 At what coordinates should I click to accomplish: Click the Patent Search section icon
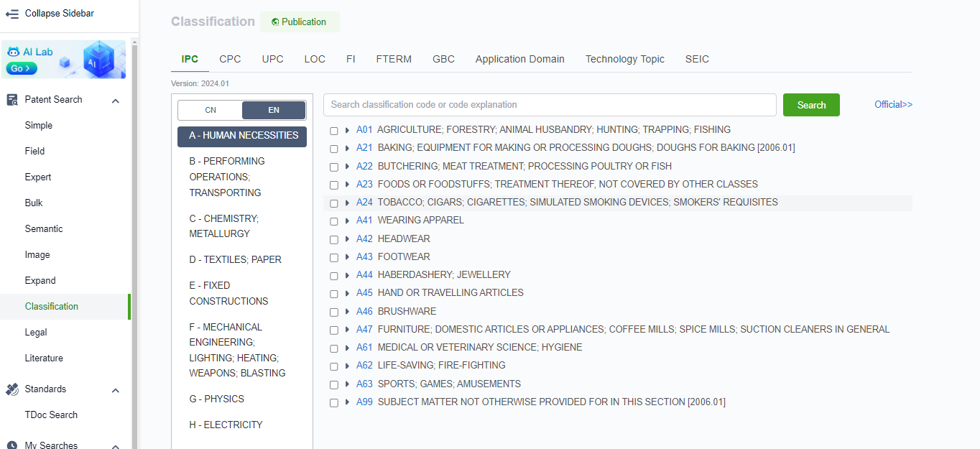point(12,100)
